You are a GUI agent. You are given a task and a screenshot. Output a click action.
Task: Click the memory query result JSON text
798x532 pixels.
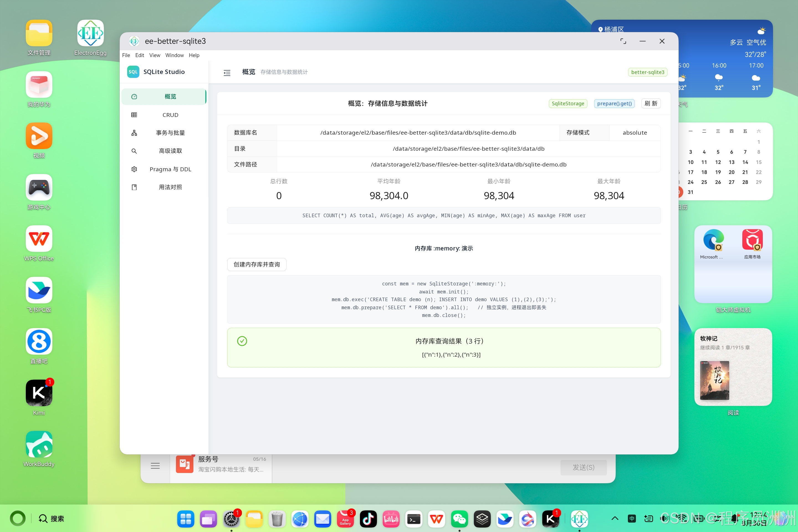(x=451, y=355)
